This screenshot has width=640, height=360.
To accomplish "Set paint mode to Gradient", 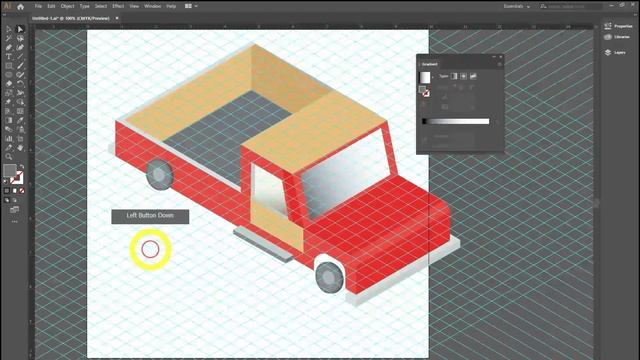I will click(14, 191).
